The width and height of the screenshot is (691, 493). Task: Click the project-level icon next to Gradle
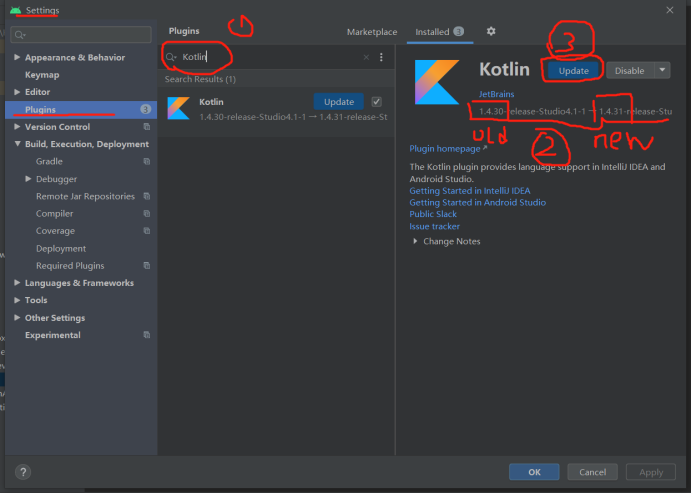tap(147, 161)
